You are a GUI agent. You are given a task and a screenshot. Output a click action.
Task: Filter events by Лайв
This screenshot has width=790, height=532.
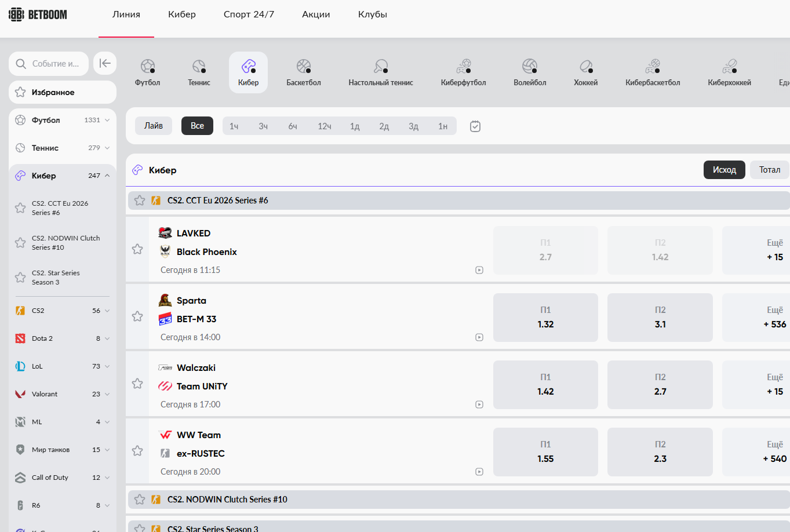click(x=154, y=126)
